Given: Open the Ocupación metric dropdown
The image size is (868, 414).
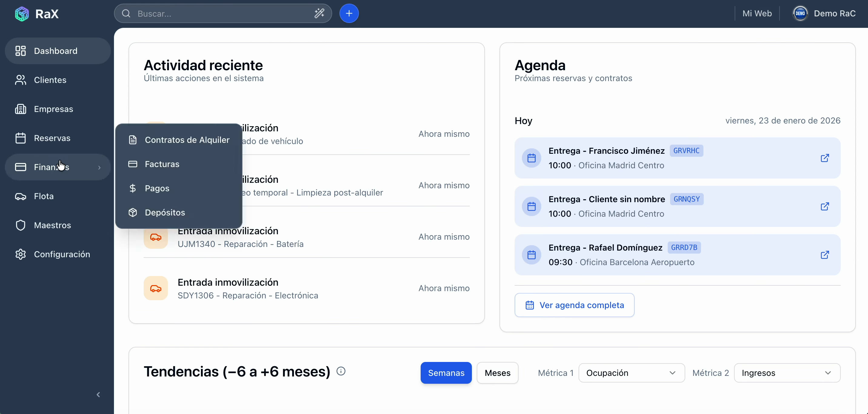Looking at the screenshot, I should (x=631, y=373).
